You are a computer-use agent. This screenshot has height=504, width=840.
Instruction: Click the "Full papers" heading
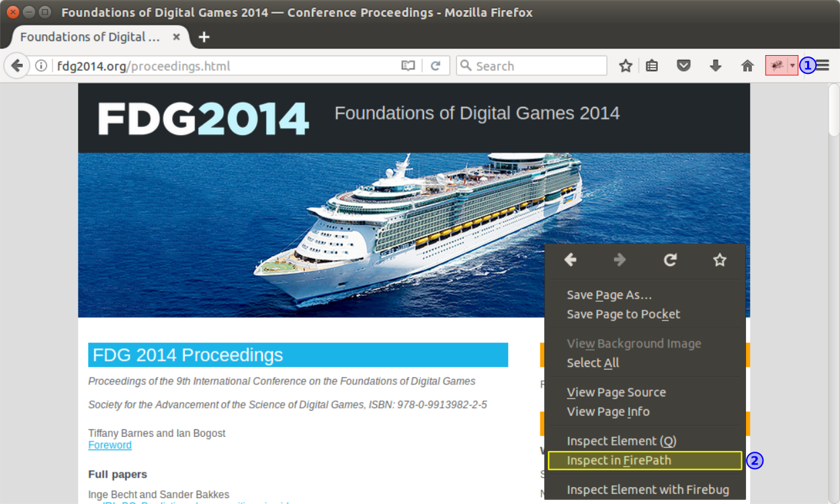pos(118,474)
